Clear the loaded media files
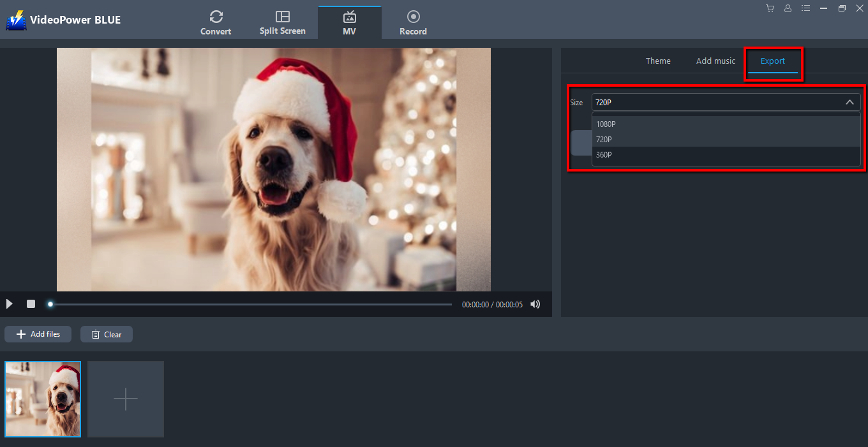 [x=106, y=333]
